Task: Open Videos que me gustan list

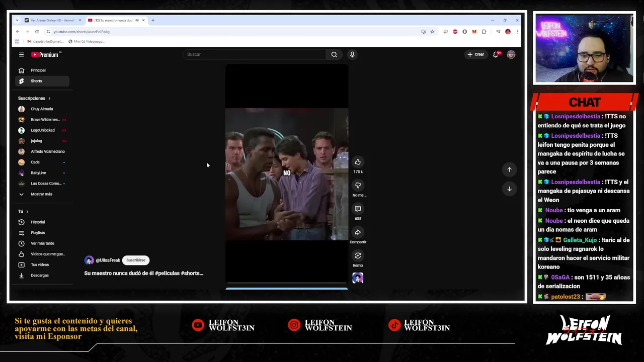Action: (43, 254)
